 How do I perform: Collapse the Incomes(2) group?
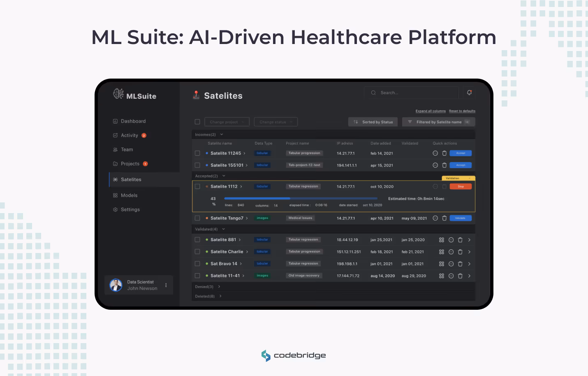(x=222, y=135)
